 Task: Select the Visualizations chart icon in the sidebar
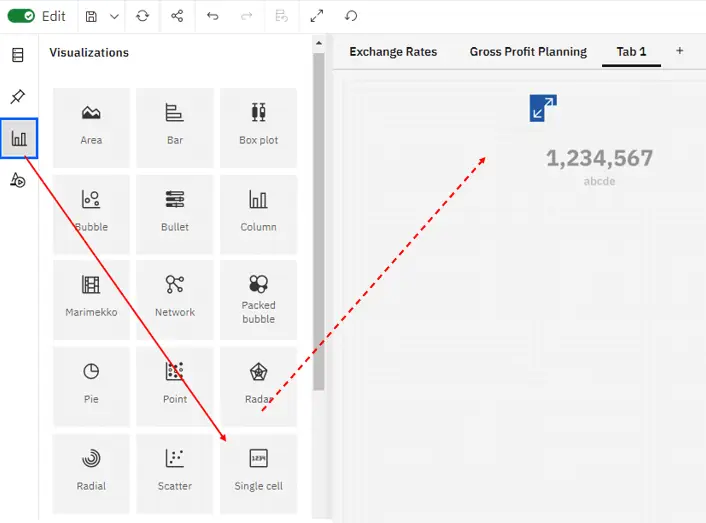click(19, 138)
